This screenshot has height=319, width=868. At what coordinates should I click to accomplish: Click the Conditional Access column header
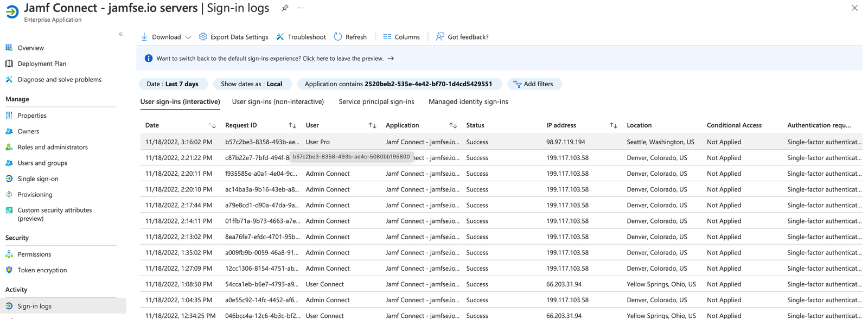coord(734,125)
